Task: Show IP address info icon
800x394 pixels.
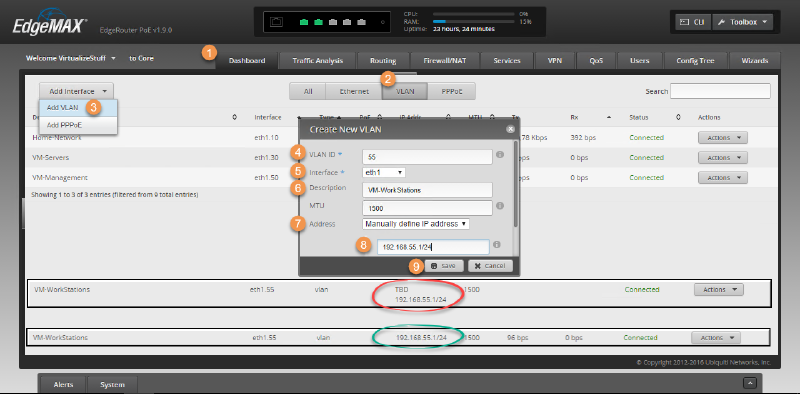Action: [497, 245]
